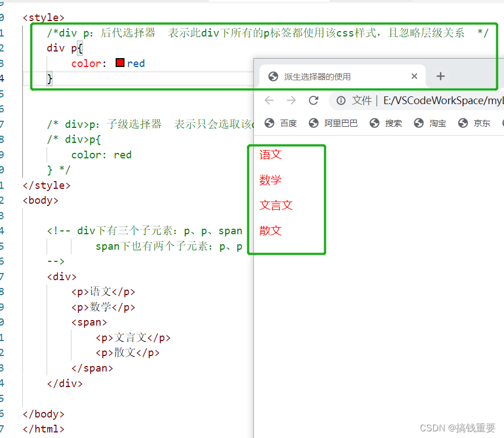Select the 派生选择器的使用 browser tab

pyautogui.click(x=342, y=76)
